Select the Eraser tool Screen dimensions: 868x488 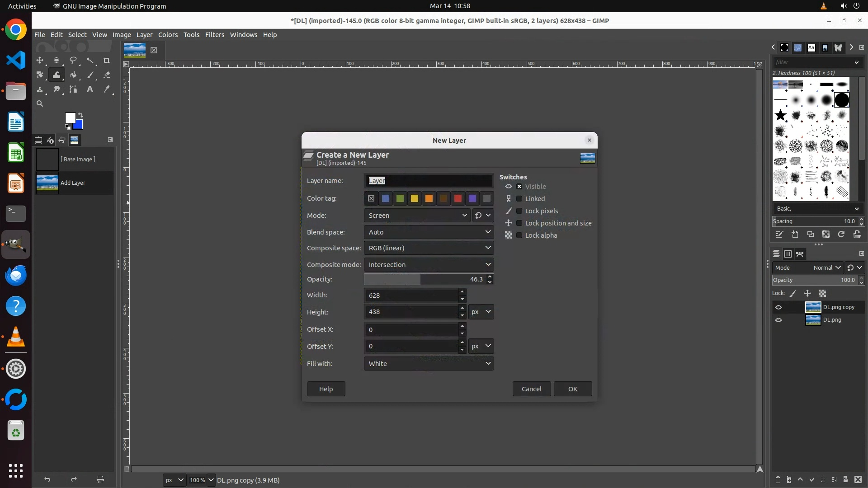(107, 75)
